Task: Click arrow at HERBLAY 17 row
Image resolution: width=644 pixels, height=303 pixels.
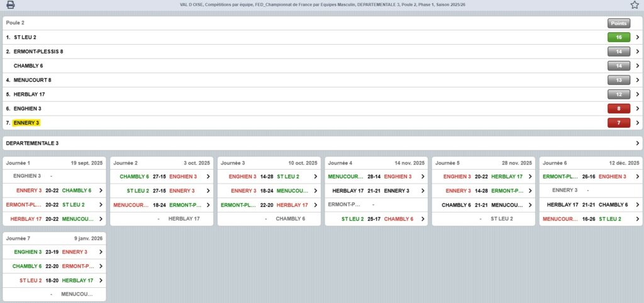Action: 637,94
